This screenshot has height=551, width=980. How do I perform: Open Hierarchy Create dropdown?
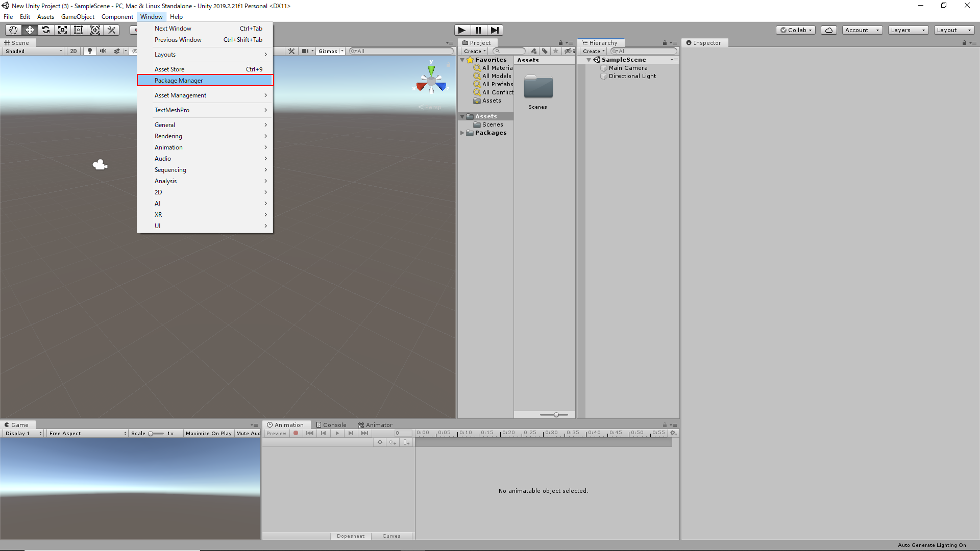click(594, 51)
